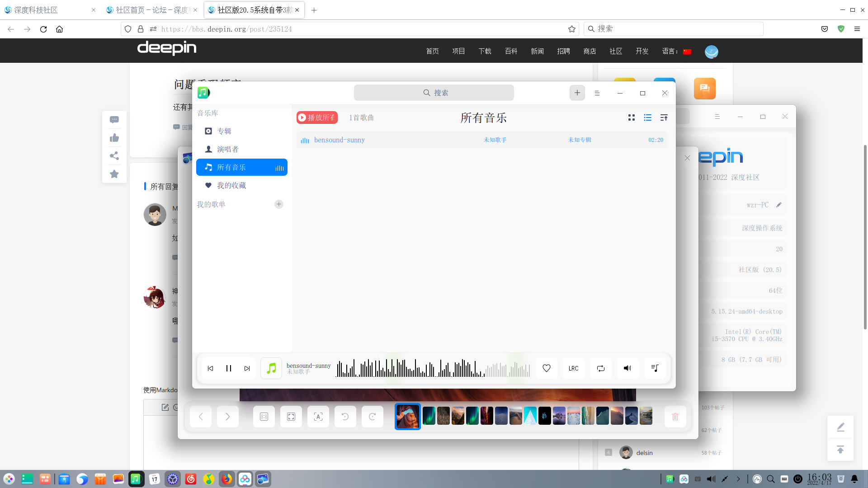Open the Firefox application menu
The height and width of the screenshot is (488, 868).
click(857, 29)
